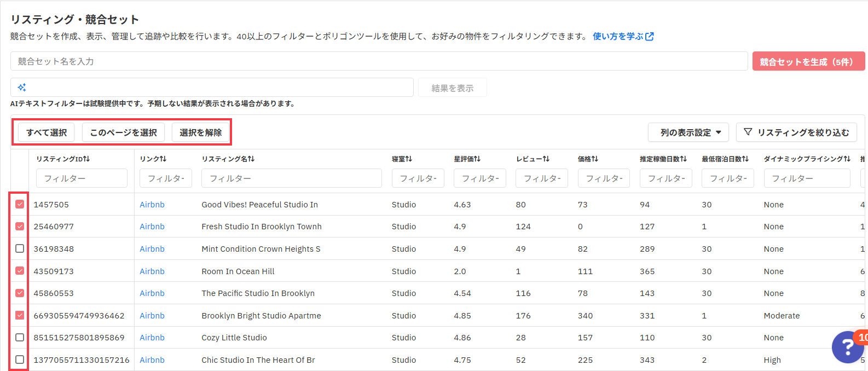Click すべて選択 button
Screen dimensions: 868x371
tap(47, 132)
